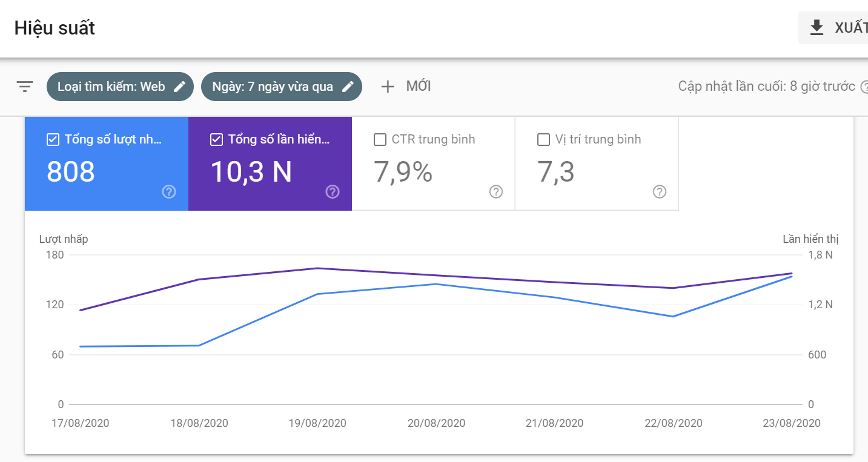Open Ngày: 7 ngày vừa qua chip
The height and width of the screenshot is (462, 868).
pos(282,87)
